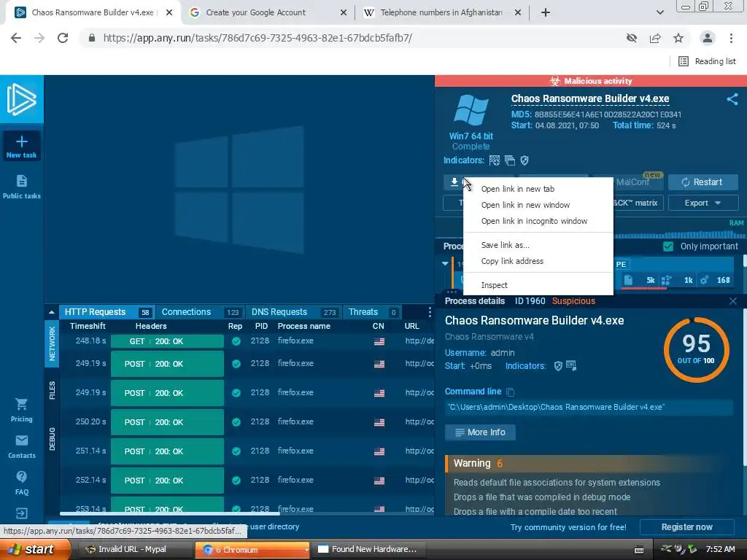The image size is (747, 560).
Task: Start a New task from the sidebar
Action: (x=21, y=146)
